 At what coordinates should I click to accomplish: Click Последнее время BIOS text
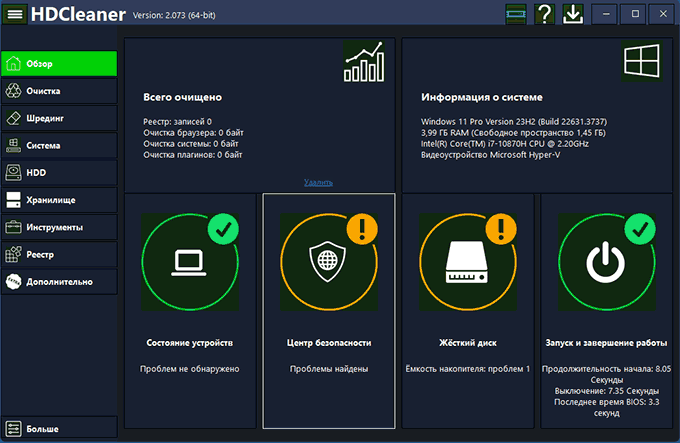pyautogui.click(x=607, y=407)
